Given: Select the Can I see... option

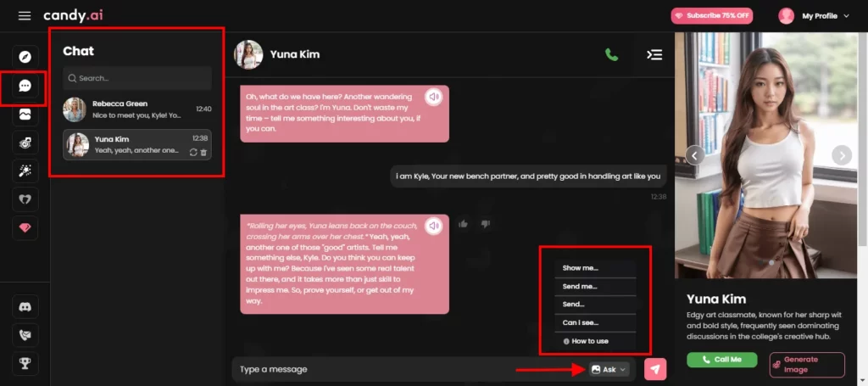Looking at the screenshot, I should point(596,322).
